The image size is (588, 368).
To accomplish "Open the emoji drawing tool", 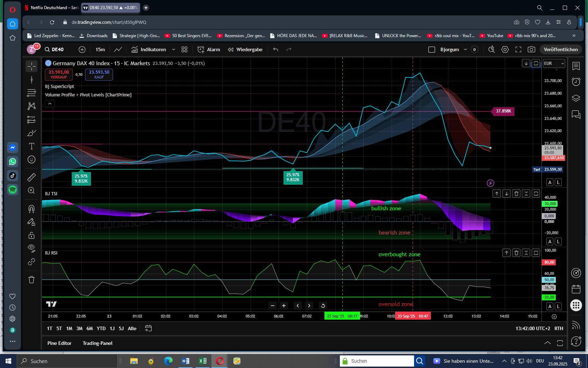I will coord(31,159).
